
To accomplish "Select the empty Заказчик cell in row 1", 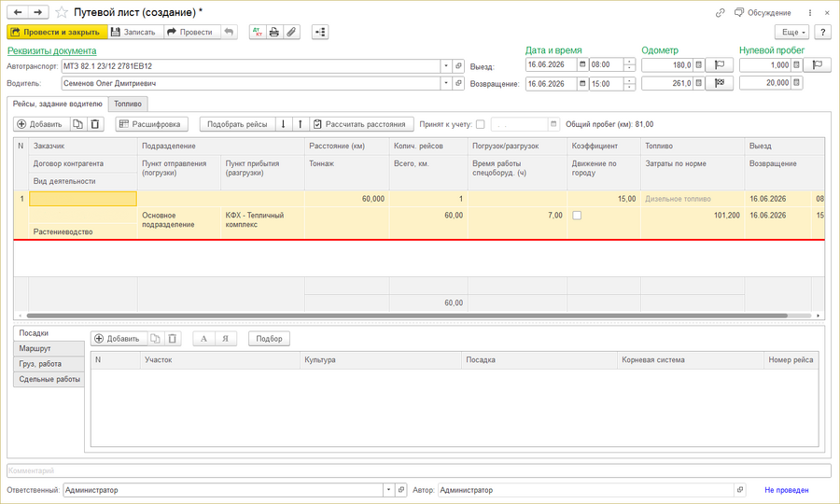I will [83, 199].
